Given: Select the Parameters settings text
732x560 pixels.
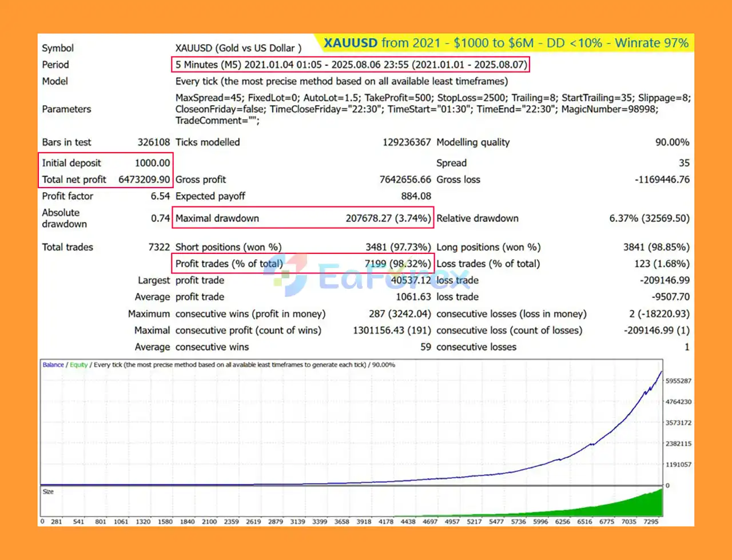Looking at the screenshot, I should [432, 109].
